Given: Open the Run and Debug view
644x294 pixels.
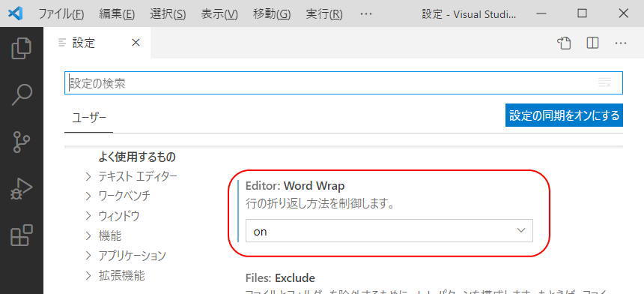Looking at the screenshot, I should point(22,189).
